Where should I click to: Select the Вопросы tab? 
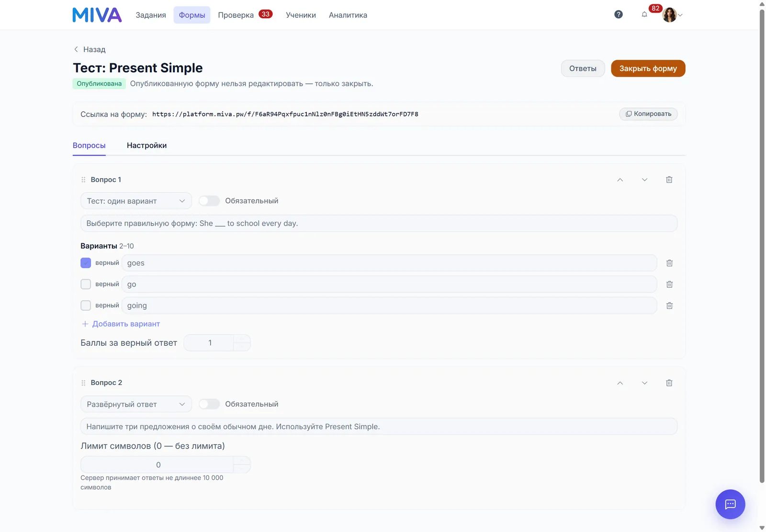click(x=89, y=145)
